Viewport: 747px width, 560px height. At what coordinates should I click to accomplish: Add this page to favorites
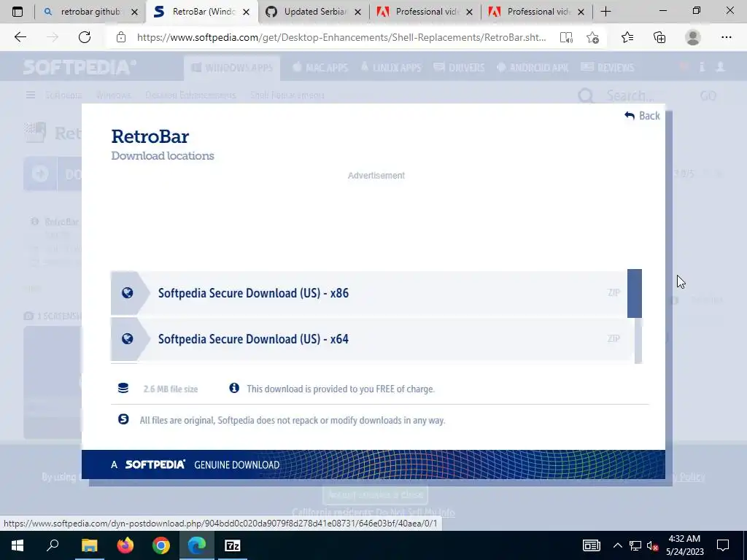[x=592, y=37]
